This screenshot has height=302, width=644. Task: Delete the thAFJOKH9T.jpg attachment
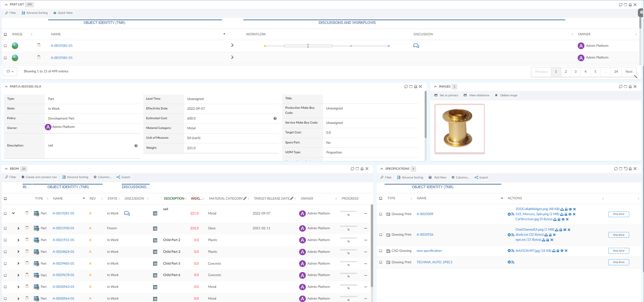pyautogui.click(x=566, y=251)
